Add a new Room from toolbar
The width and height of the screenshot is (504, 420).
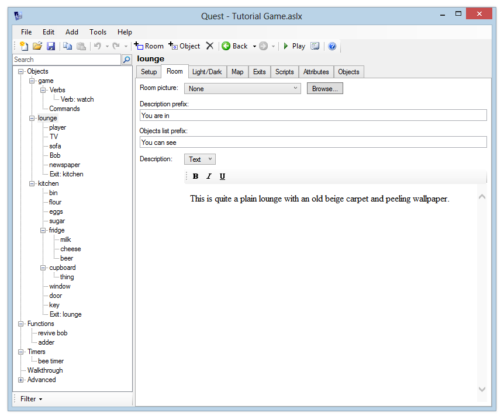pyautogui.click(x=149, y=46)
